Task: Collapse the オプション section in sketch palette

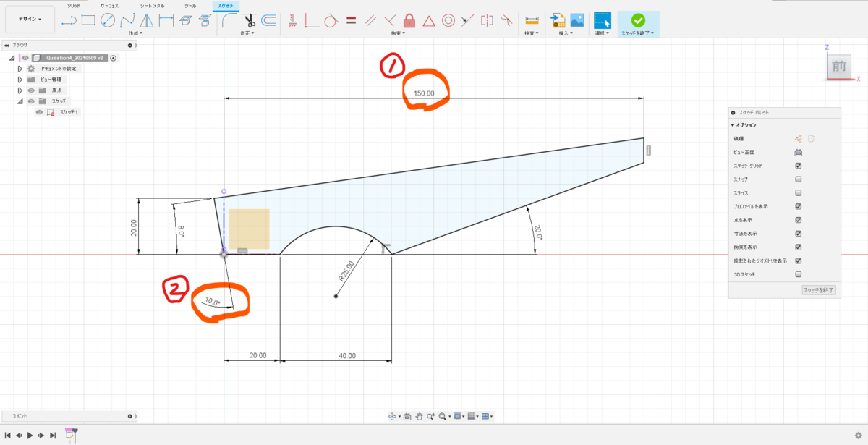Action: (733, 125)
